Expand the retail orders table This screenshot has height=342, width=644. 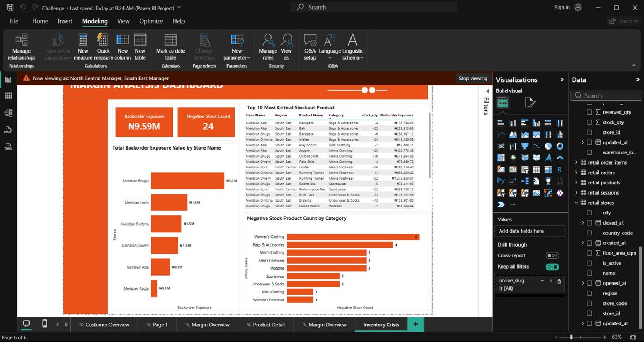(576, 173)
